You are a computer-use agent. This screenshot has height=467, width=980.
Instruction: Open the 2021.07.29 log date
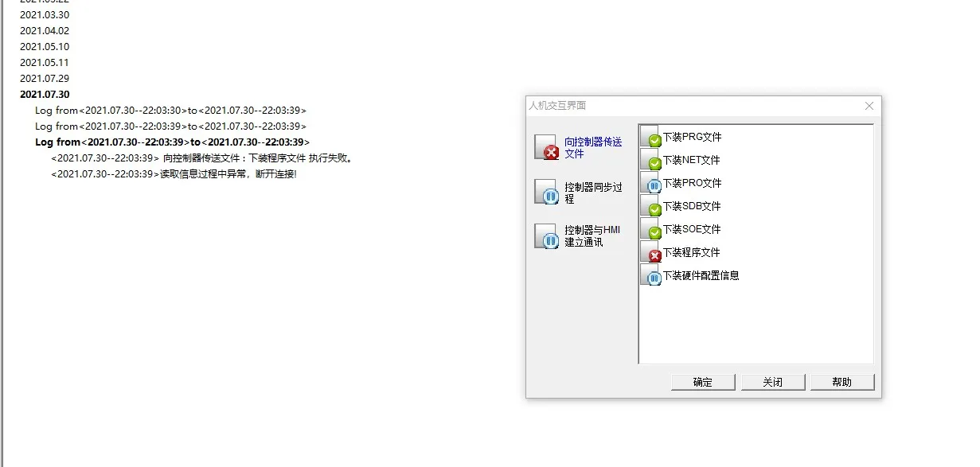click(x=45, y=78)
